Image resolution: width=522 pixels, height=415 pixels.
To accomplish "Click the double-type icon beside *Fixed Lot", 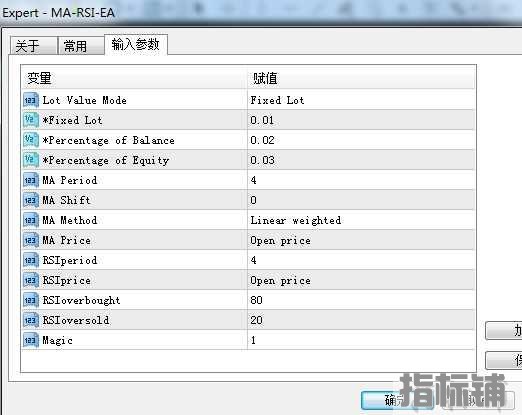I will click(31, 120).
